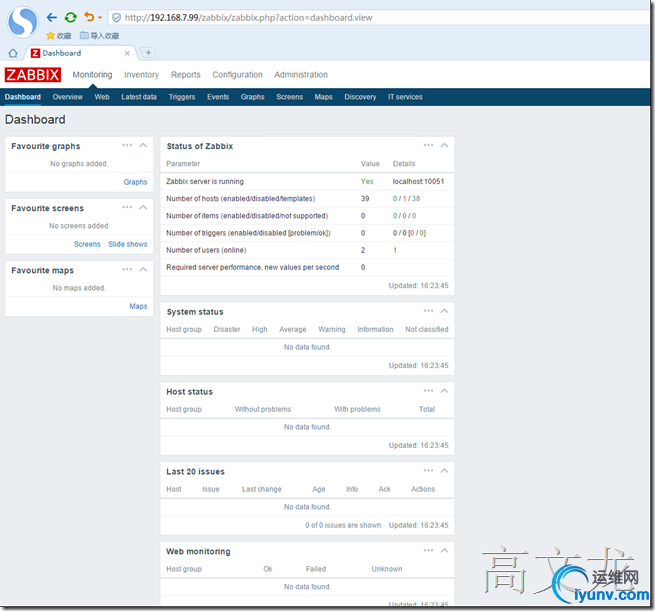Open the IT services submenu
The width and height of the screenshot is (655, 611).
(x=405, y=97)
